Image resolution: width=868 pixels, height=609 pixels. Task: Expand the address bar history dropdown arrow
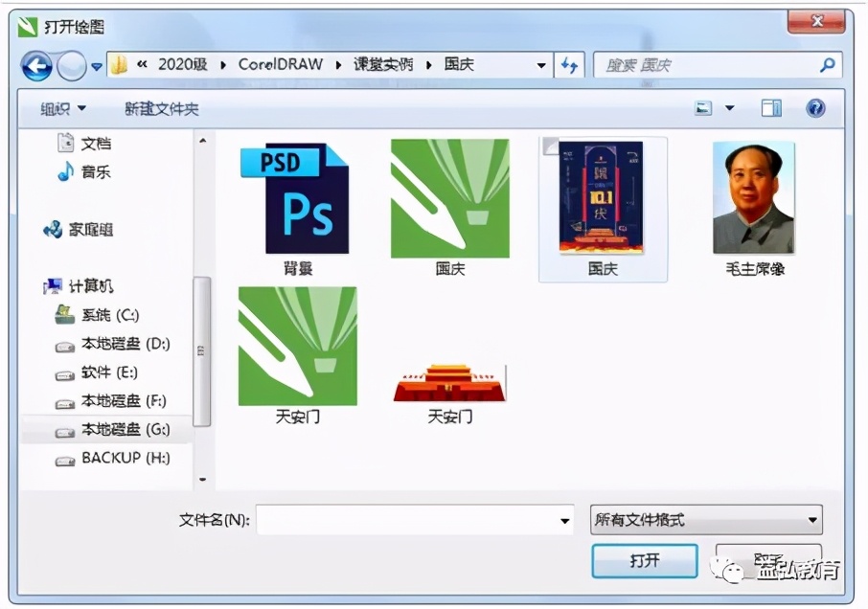coord(542,65)
